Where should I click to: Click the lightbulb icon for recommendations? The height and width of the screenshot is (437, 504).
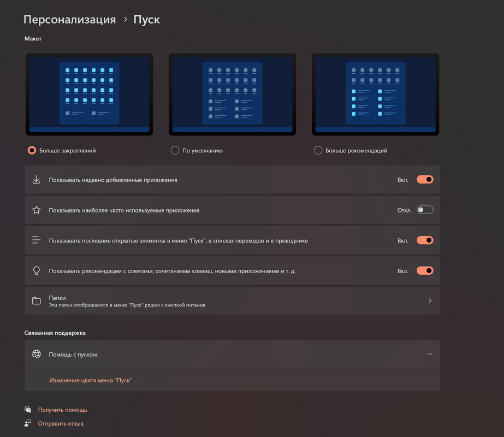[37, 271]
